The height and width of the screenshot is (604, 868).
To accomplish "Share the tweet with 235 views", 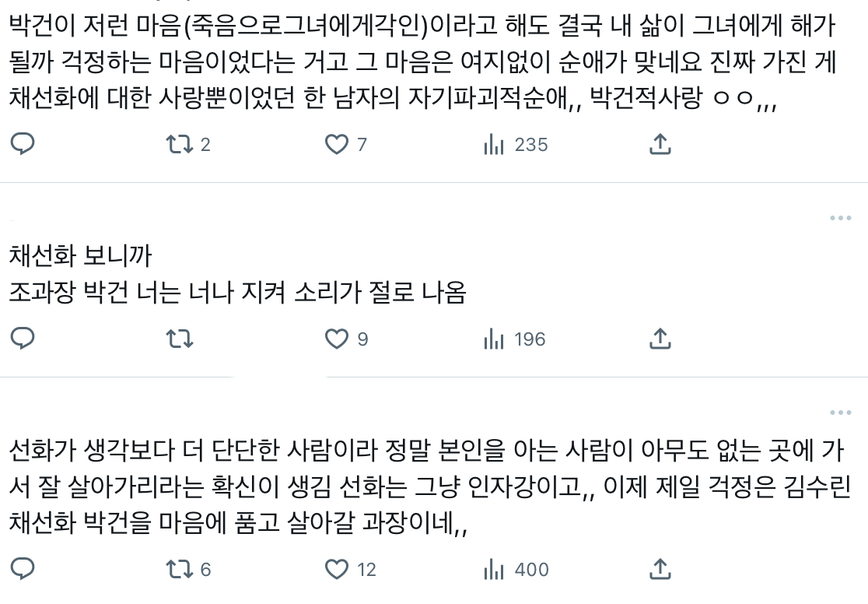I will (660, 144).
